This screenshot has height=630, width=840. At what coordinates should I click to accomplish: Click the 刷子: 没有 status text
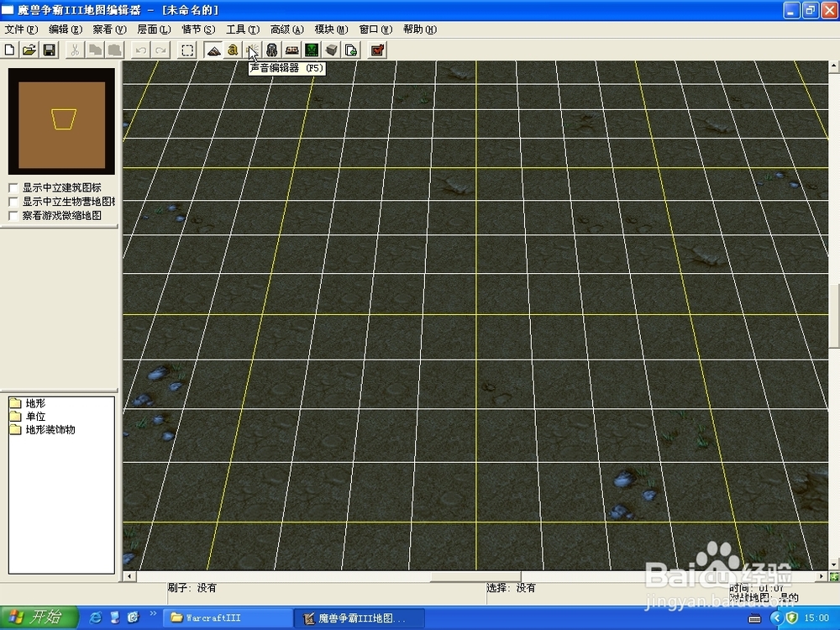point(192,588)
